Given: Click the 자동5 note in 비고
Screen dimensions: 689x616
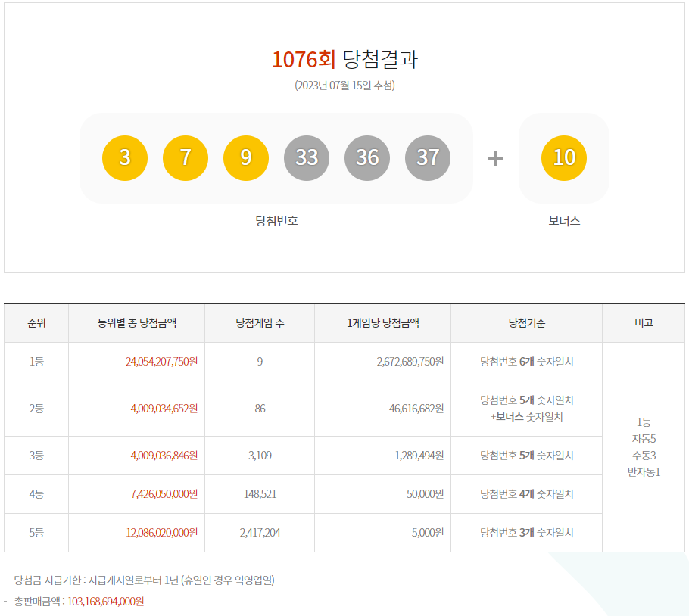Looking at the screenshot, I should [644, 439].
